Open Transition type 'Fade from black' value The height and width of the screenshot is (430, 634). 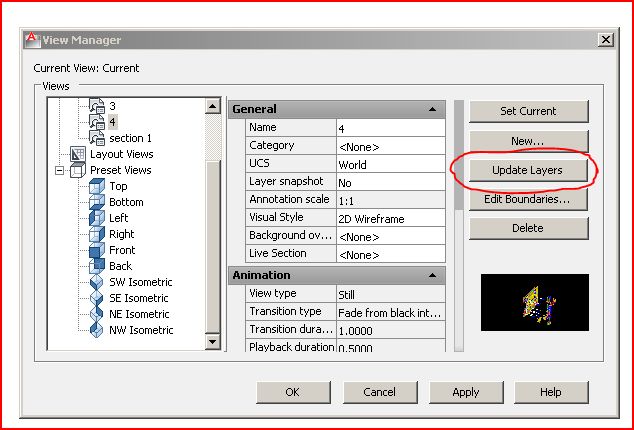click(391, 312)
